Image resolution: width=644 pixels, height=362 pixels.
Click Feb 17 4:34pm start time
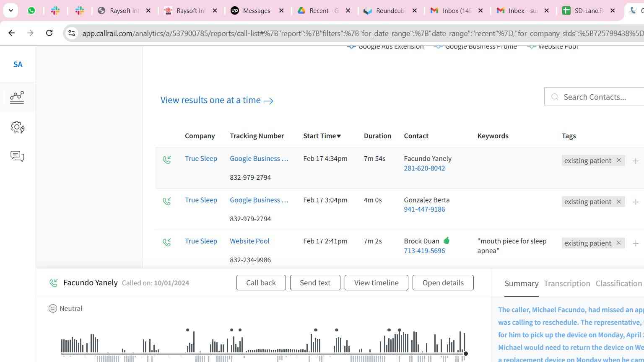click(325, 158)
